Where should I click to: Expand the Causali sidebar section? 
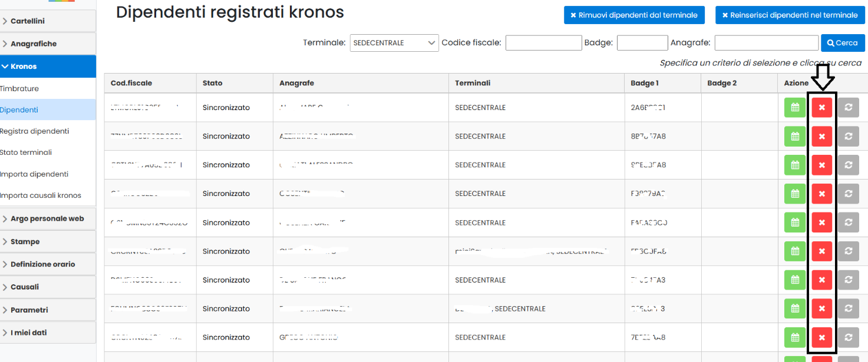48,287
